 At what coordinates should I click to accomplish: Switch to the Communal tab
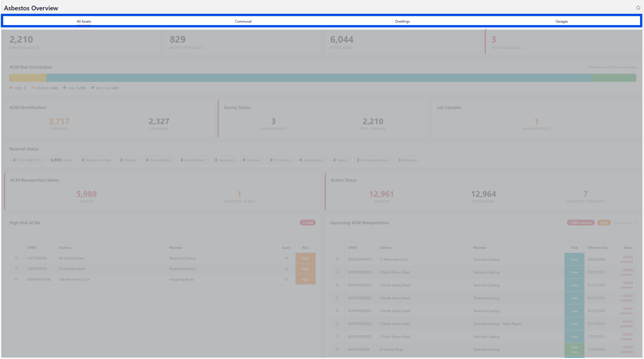243,21
